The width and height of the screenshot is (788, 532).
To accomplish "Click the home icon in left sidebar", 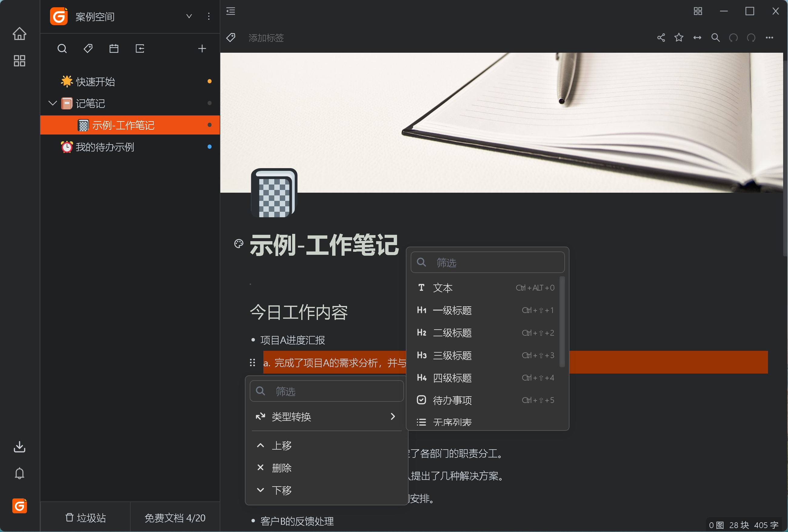I will 19,34.
